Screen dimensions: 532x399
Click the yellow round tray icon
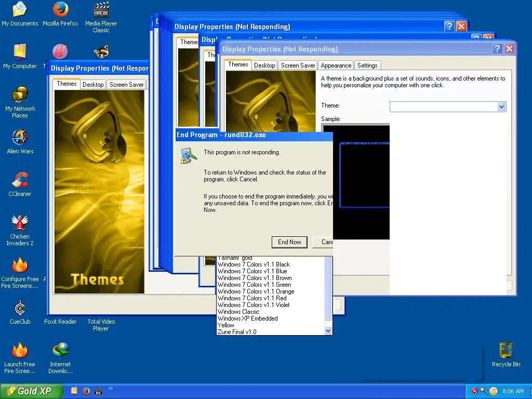point(494,391)
